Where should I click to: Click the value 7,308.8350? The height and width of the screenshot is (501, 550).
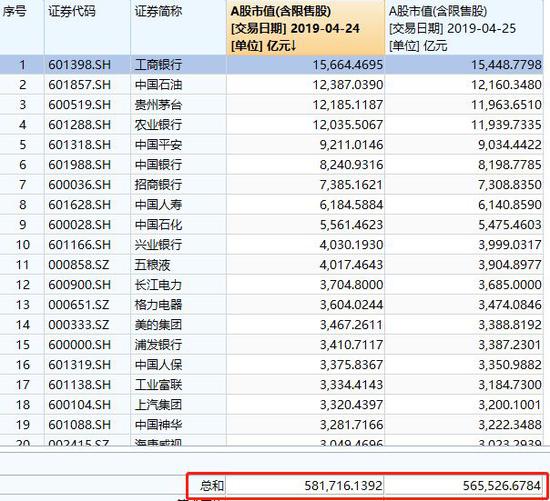(510, 185)
